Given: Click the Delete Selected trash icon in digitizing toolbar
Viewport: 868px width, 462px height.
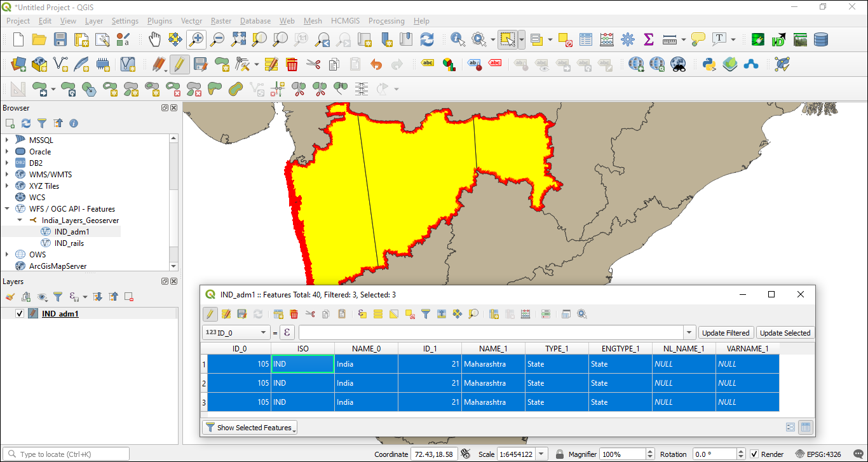Looking at the screenshot, I should pyautogui.click(x=292, y=64).
